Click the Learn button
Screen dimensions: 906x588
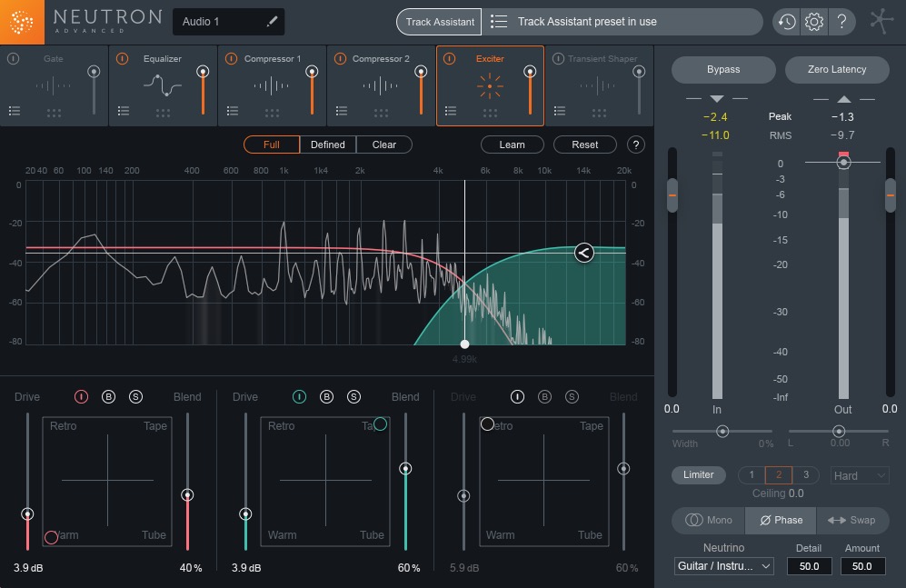(x=512, y=145)
